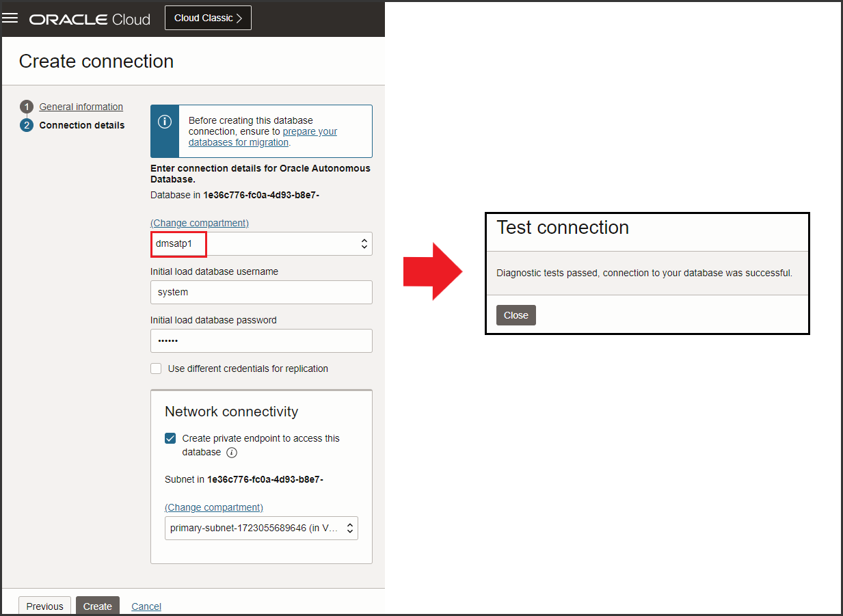Open the dmsatp1 database dropdown

click(364, 243)
